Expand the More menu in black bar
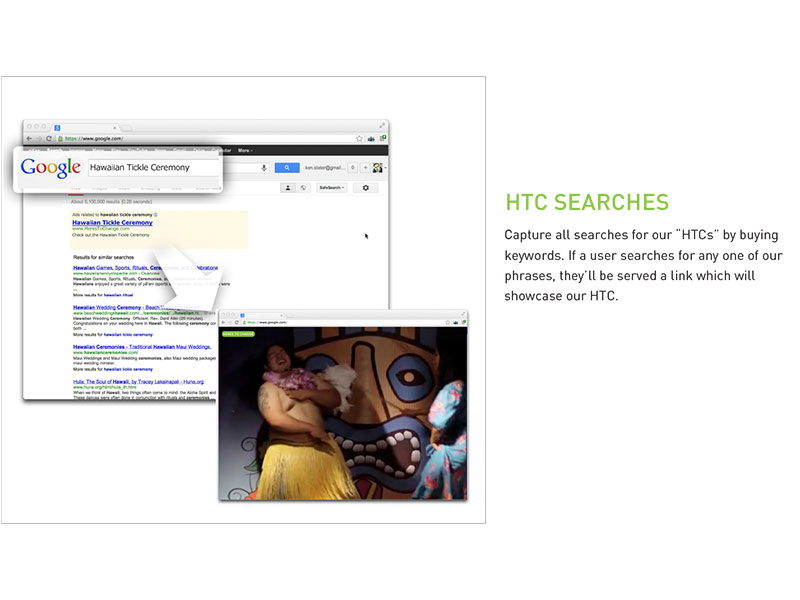Viewport: 800px width, 600px height. 245,151
